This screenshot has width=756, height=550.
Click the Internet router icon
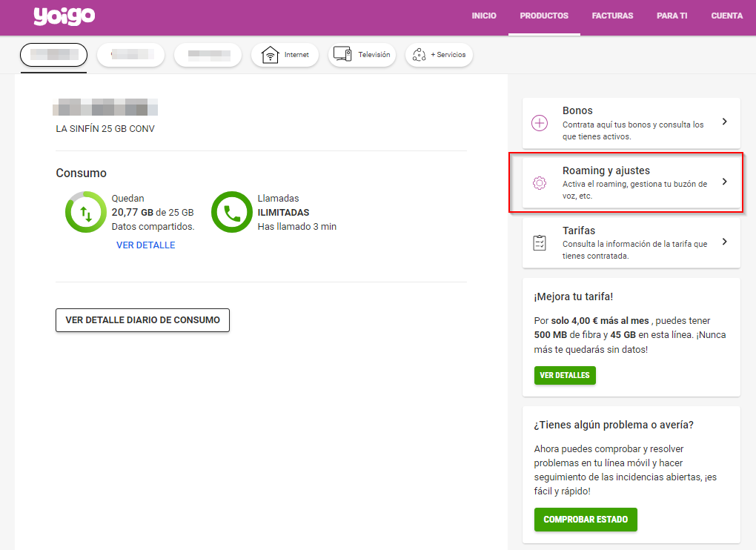(x=270, y=55)
